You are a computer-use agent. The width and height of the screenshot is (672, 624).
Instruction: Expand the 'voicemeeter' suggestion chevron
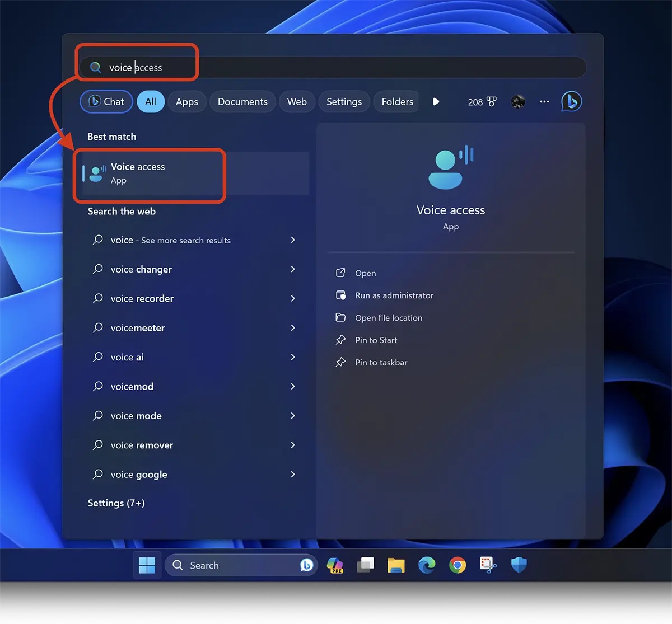[293, 328]
